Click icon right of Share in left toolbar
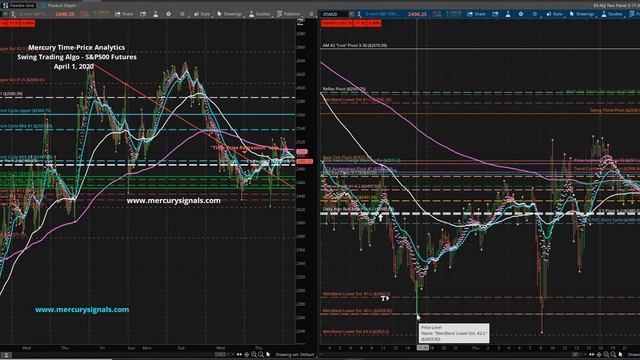The height and width of the screenshot is (360, 640). pyautogui.click(x=143, y=14)
